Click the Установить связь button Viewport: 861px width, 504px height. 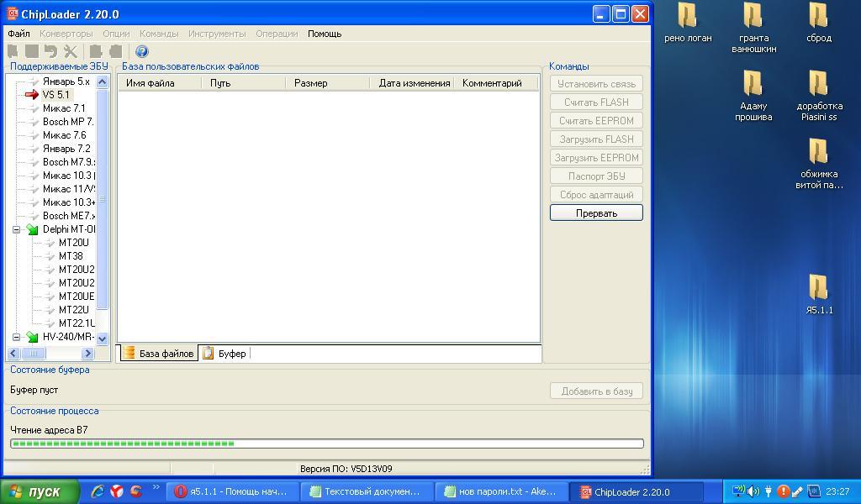point(596,84)
